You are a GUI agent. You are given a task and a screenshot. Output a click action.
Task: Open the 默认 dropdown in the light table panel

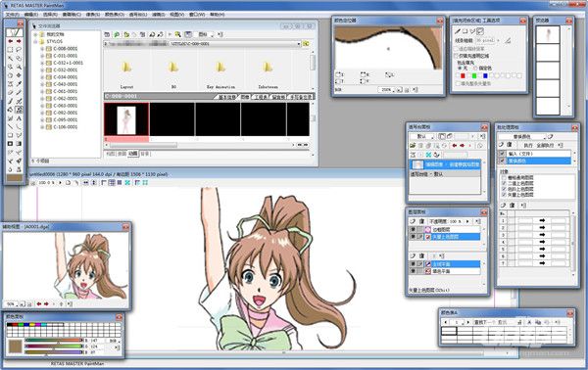click(421, 137)
